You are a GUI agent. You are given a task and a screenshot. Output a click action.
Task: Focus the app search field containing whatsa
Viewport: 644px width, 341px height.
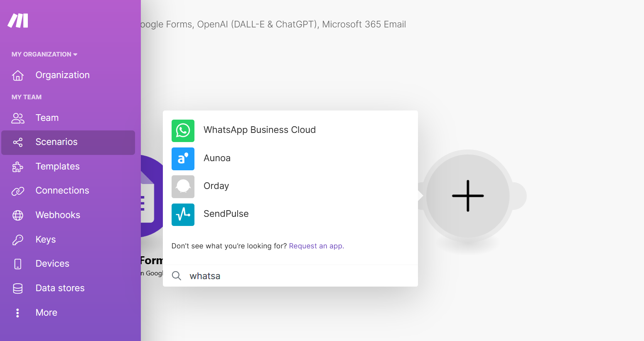point(290,276)
